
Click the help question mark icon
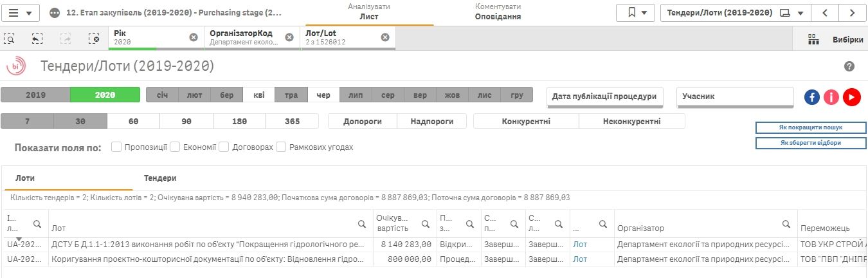(x=849, y=67)
